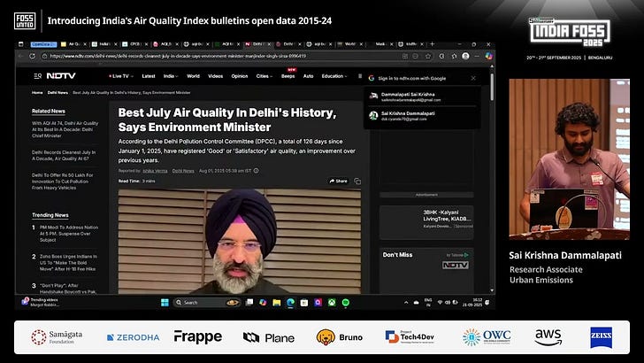Click the ENG language indicator in tray

428,302
